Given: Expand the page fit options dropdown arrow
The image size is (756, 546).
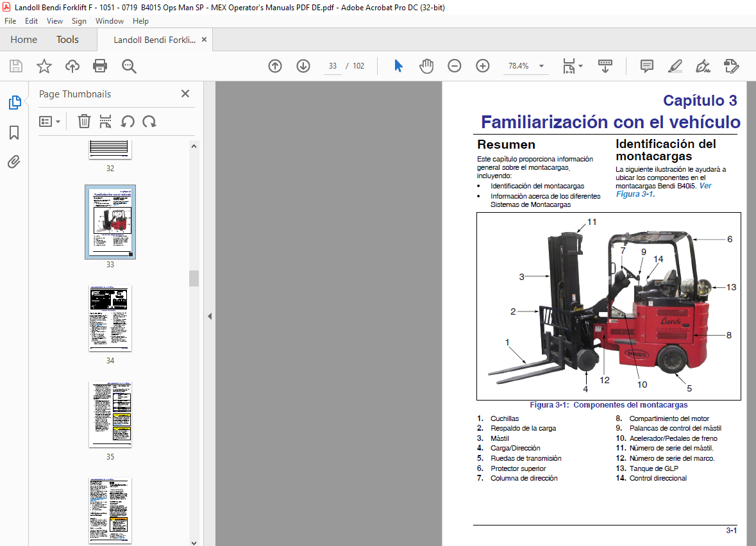Looking at the screenshot, I should coord(580,66).
